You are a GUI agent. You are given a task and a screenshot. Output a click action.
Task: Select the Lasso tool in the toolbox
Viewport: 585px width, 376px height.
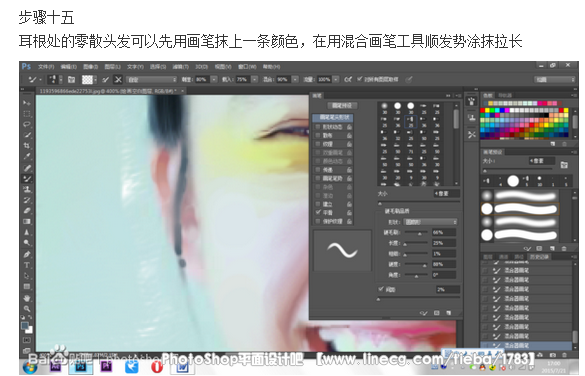[27, 124]
